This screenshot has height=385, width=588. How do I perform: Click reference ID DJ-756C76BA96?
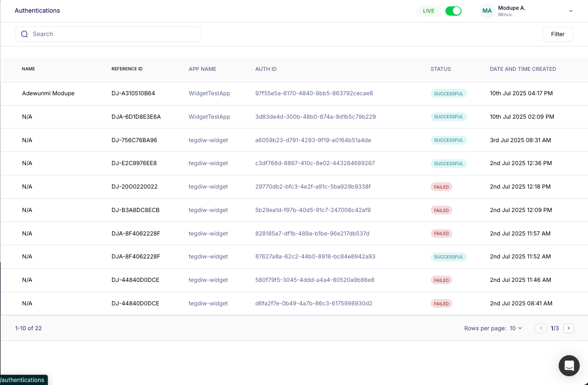pos(134,140)
